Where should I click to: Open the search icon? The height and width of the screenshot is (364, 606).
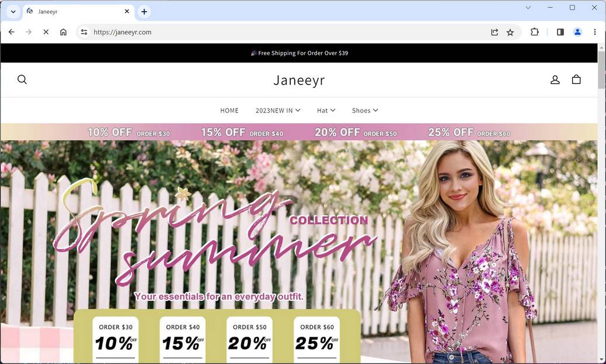(22, 79)
